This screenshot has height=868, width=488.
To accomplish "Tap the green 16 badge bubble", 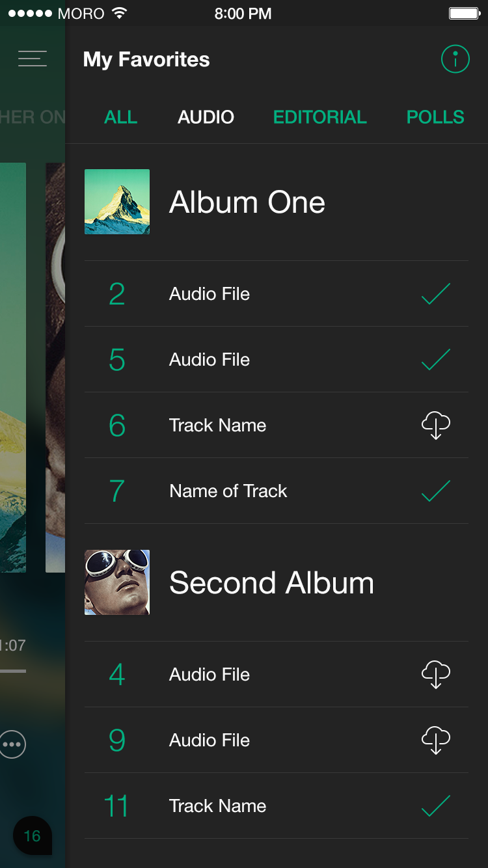I will click(x=32, y=836).
